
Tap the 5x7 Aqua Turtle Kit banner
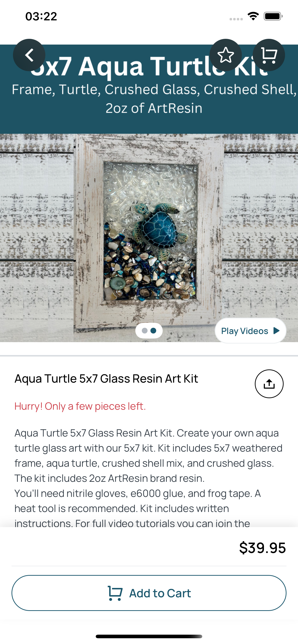click(x=149, y=89)
